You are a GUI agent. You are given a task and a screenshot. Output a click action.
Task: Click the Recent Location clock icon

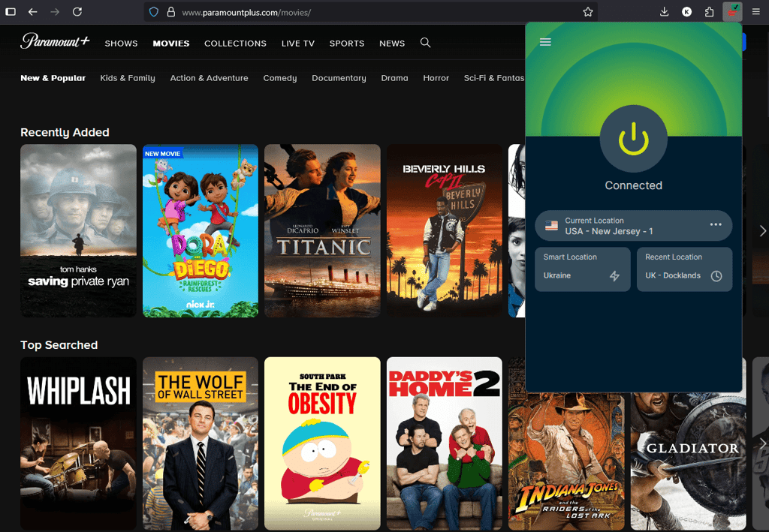coord(716,276)
